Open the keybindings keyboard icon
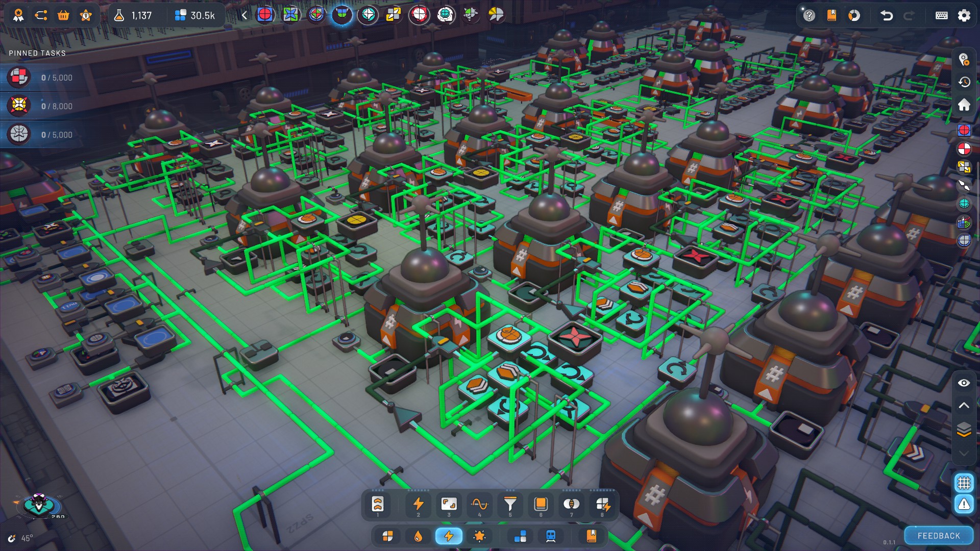980x551 pixels. coord(942,15)
